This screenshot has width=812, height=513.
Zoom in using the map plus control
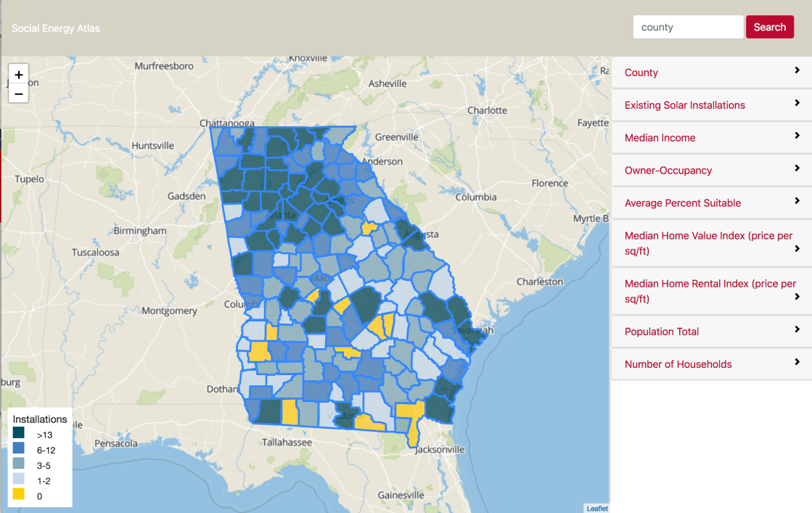coord(18,74)
